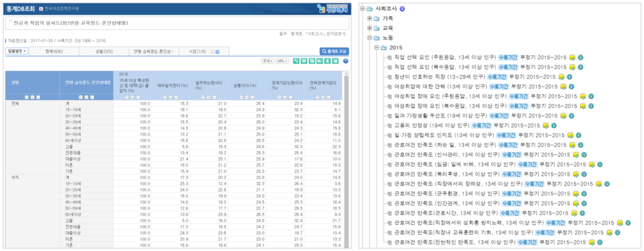Click the table vertical scrollbar
The width and height of the screenshot is (644, 251).
coord(346,160)
